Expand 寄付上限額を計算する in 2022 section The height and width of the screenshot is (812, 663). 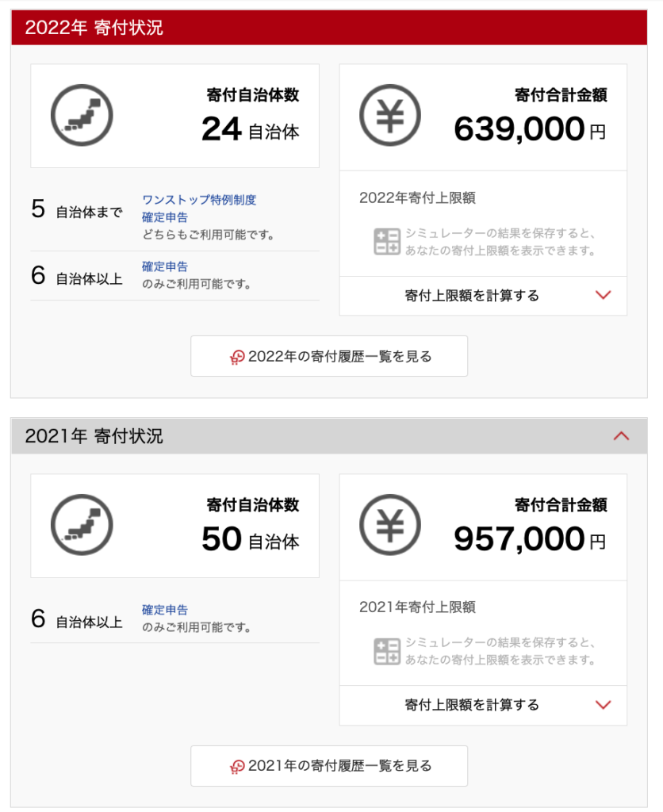tap(483, 296)
